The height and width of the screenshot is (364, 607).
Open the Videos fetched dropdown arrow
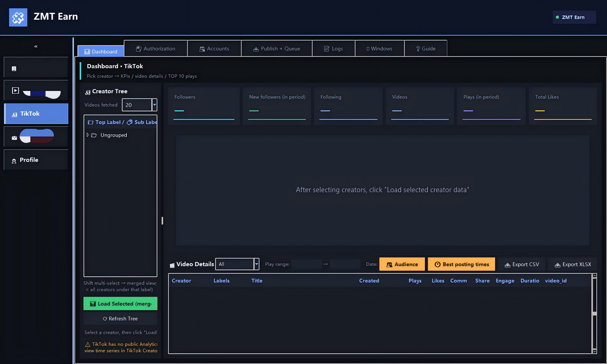tap(154, 105)
